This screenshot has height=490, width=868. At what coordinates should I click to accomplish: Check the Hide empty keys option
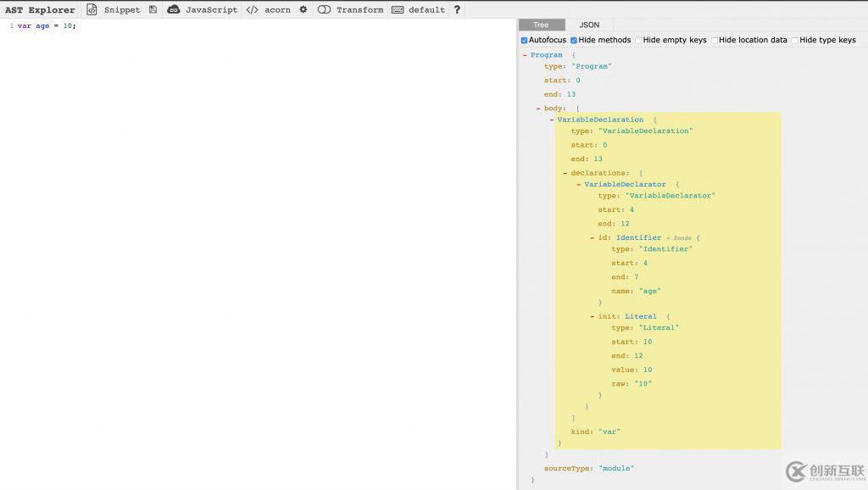tap(638, 40)
